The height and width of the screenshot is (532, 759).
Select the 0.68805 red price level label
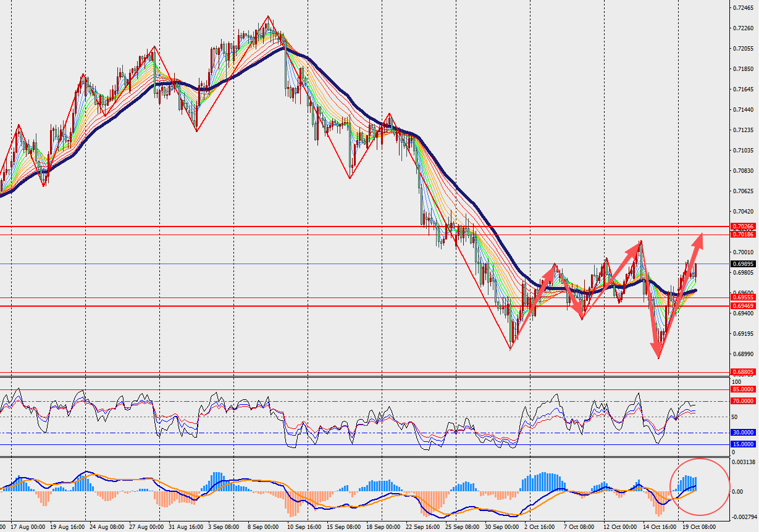pos(743,372)
